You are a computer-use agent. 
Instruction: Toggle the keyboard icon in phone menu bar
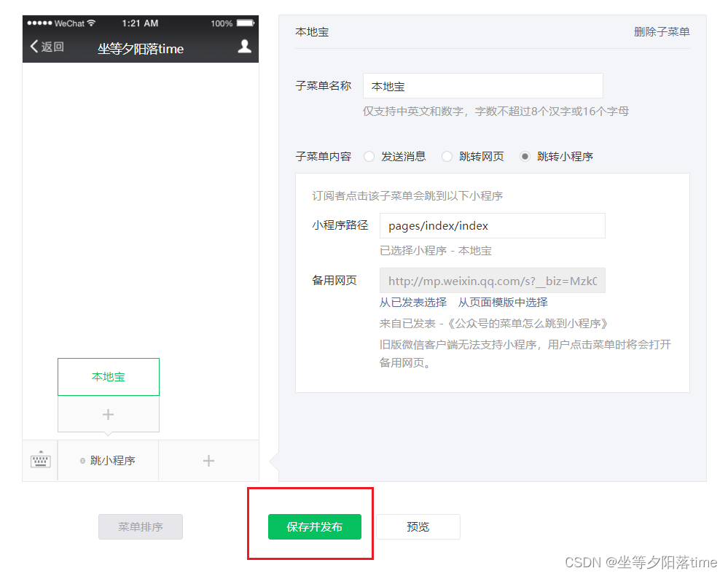[40, 460]
